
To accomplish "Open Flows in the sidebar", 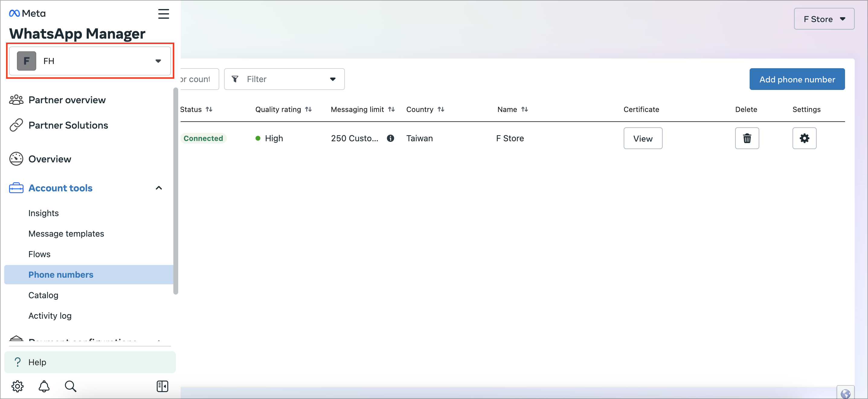I will [40, 254].
